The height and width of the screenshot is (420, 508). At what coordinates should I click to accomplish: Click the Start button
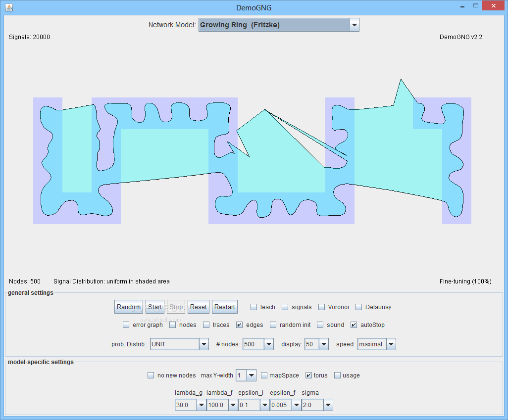(155, 307)
